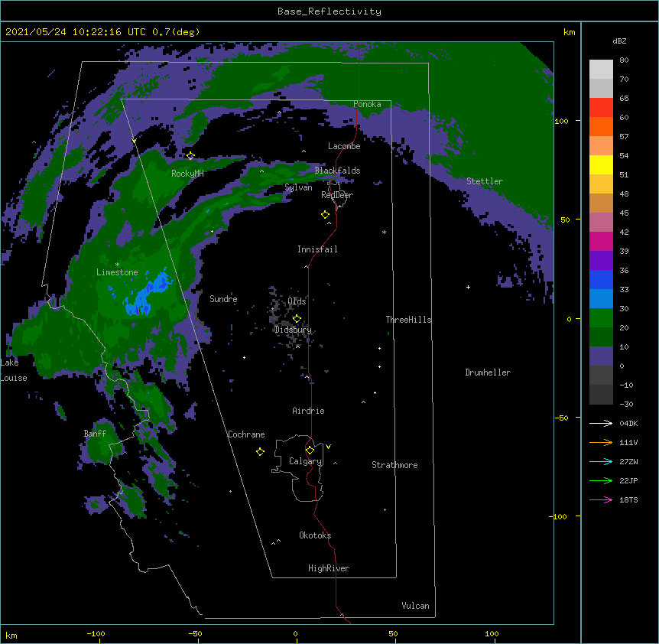Click the Didsbury label
Image resolution: width=659 pixels, height=644 pixels.
(x=293, y=330)
